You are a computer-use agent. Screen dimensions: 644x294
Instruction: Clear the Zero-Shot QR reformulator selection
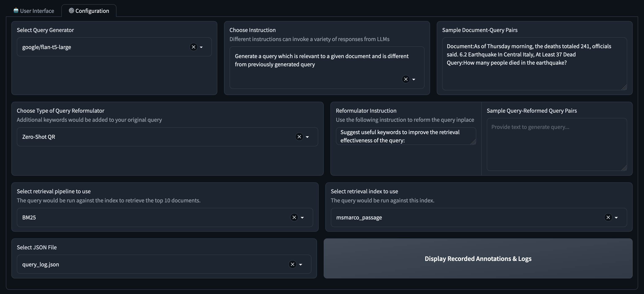(x=299, y=137)
